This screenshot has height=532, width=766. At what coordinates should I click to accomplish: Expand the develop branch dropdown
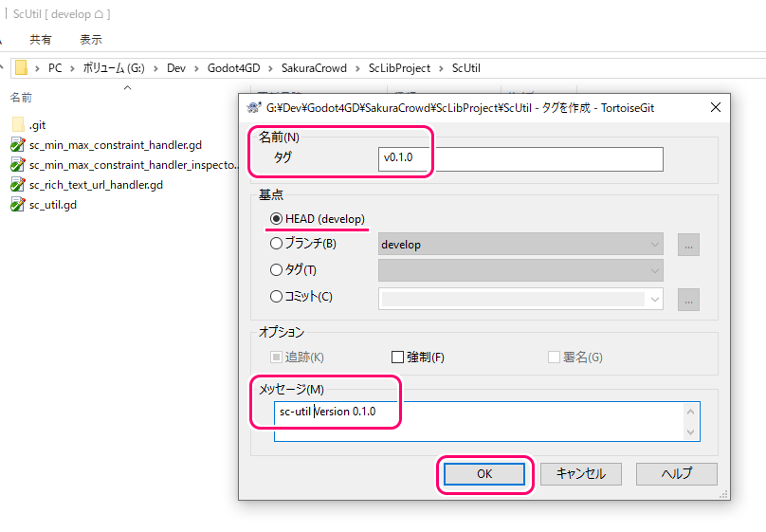(654, 245)
